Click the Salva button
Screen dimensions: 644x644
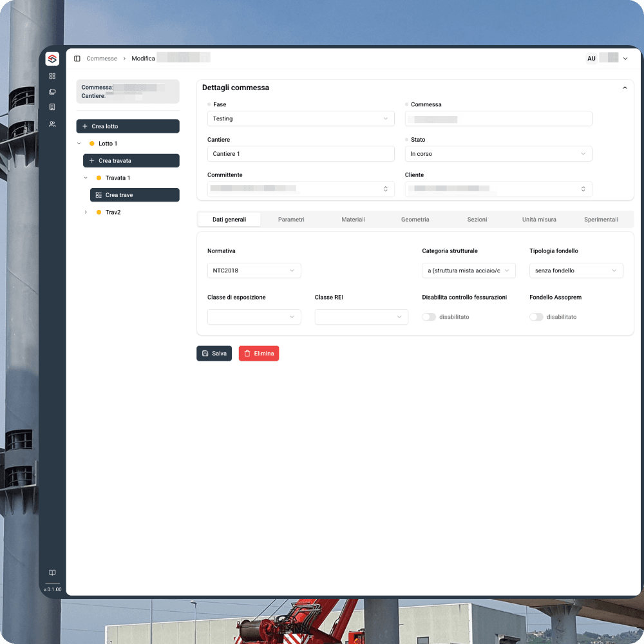(x=214, y=353)
